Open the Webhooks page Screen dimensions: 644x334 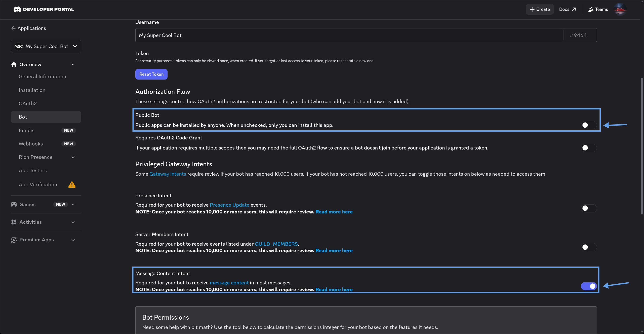[x=46, y=144]
